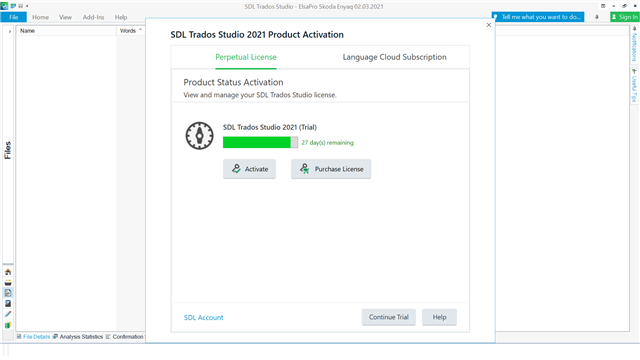Click the green Sign In button
This screenshot has width=640, height=360.
coord(624,17)
